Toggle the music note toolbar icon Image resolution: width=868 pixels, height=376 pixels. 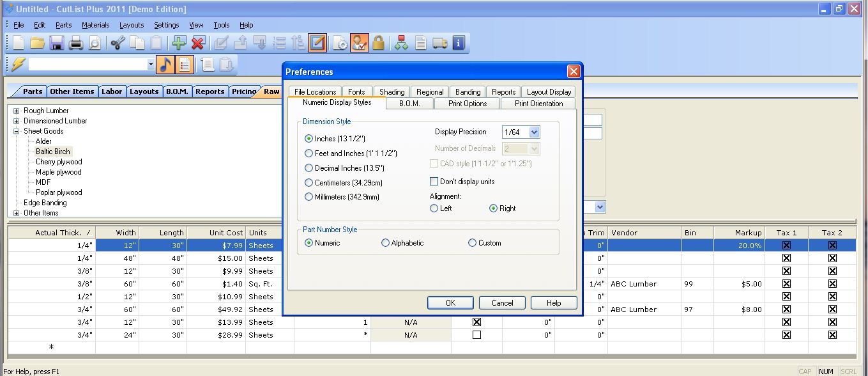click(x=165, y=64)
